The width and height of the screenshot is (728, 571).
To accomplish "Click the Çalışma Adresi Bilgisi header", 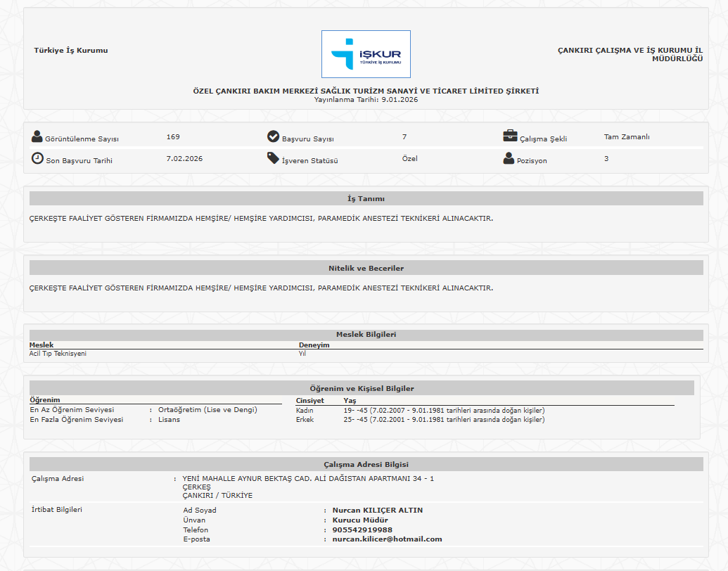I will point(366,464).
